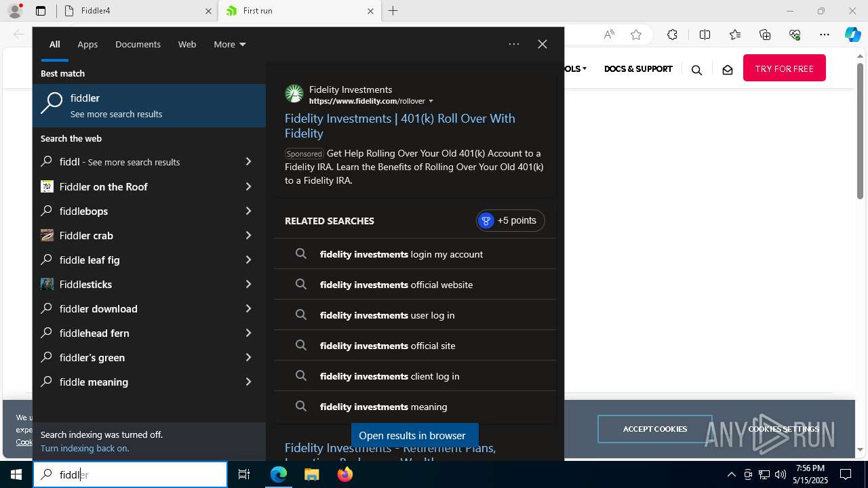868x488 pixels.
Task: Open Task View on the taskbar
Action: pyautogui.click(x=244, y=474)
